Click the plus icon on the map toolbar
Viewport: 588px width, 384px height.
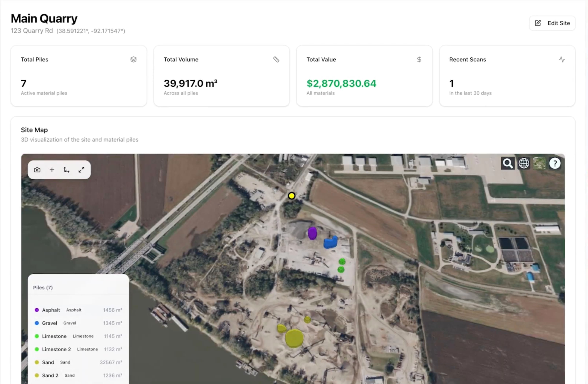(52, 170)
